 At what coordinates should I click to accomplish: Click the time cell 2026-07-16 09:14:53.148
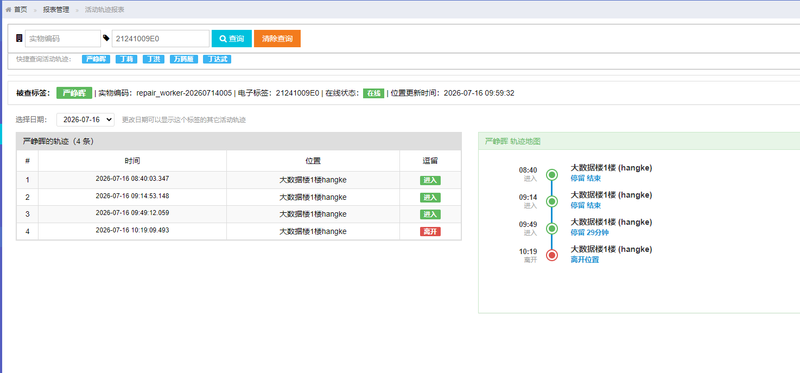pyautogui.click(x=132, y=196)
